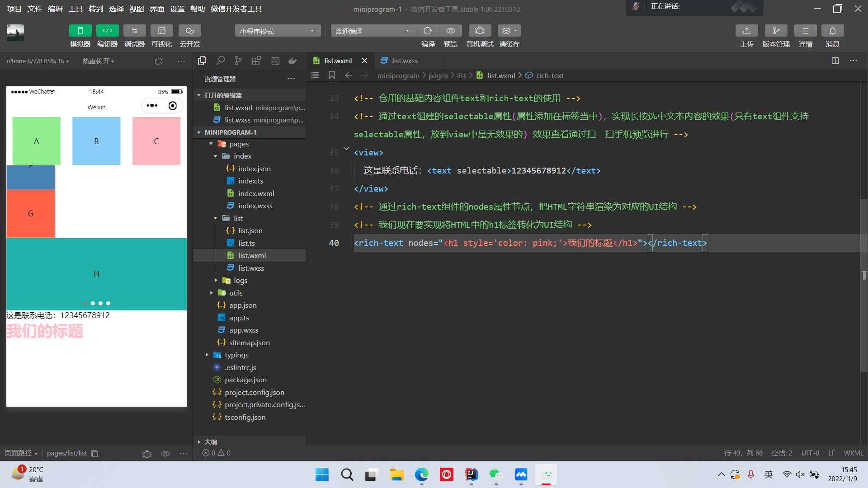Open real device debugging
The width and height of the screenshot is (868, 488).
pos(480,31)
